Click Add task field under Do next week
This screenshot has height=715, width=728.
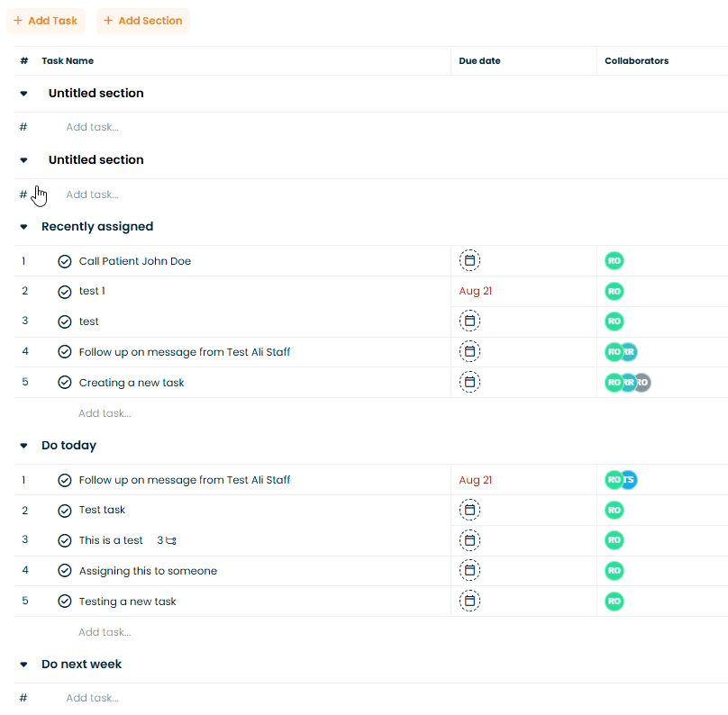[x=93, y=698]
